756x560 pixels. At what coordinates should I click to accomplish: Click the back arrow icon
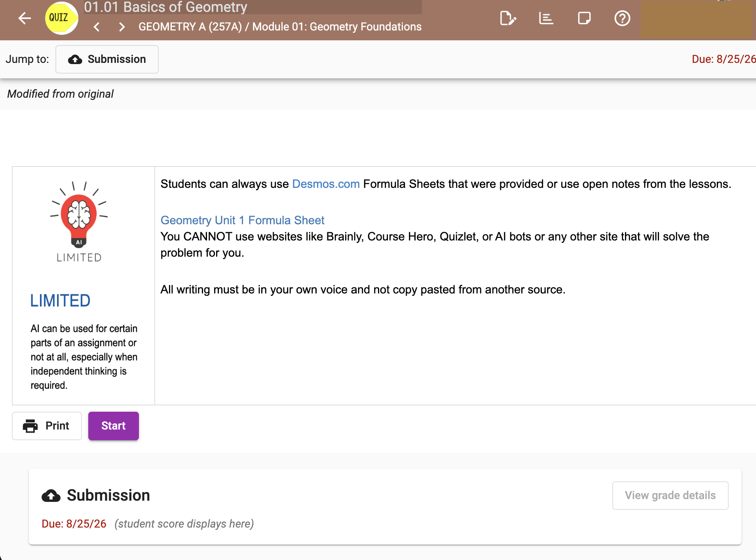pyautogui.click(x=25, y=18)
